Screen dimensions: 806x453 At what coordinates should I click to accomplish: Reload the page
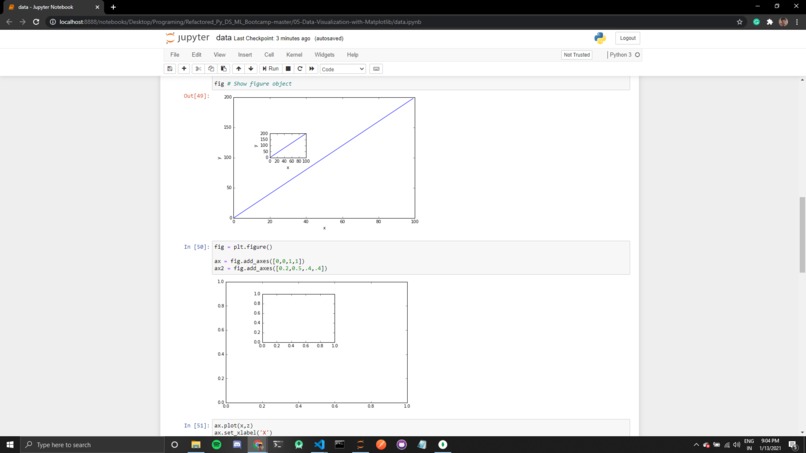[36, 22]
